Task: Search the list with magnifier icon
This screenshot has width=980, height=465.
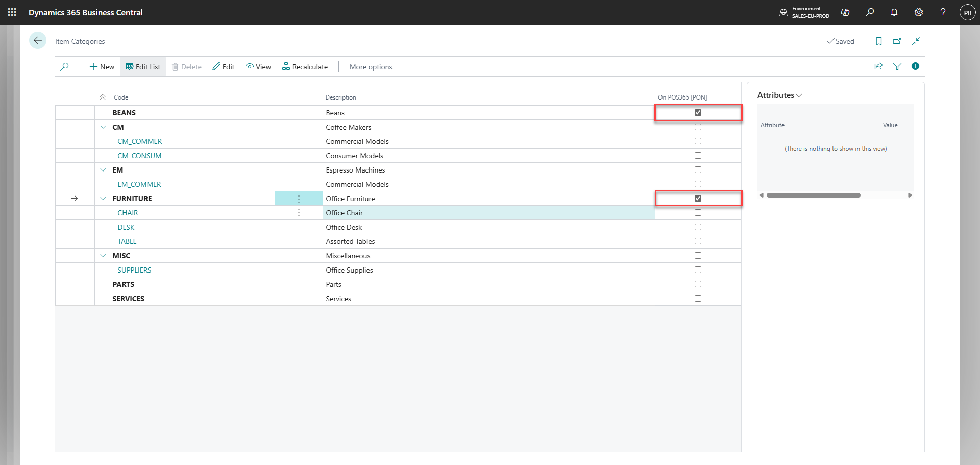Action: (64, 67)
